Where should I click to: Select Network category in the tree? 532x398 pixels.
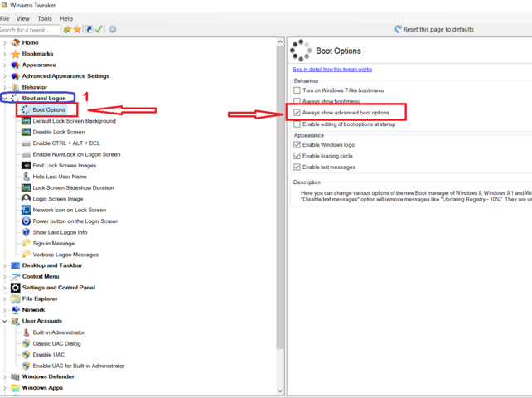[x=33, y=310]
